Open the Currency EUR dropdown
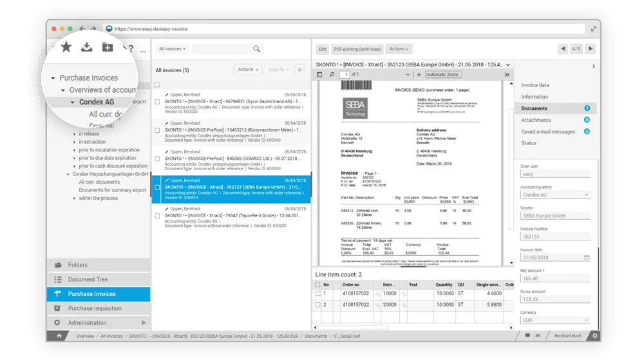Image resolution: width=644 pixels, height=361 pixels. pos(555,320)
